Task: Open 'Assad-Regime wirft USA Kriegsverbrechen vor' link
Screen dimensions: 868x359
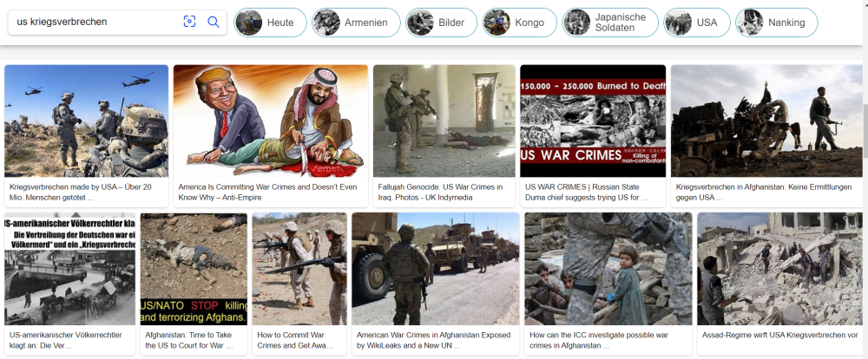Action: [x=779, y=336]
